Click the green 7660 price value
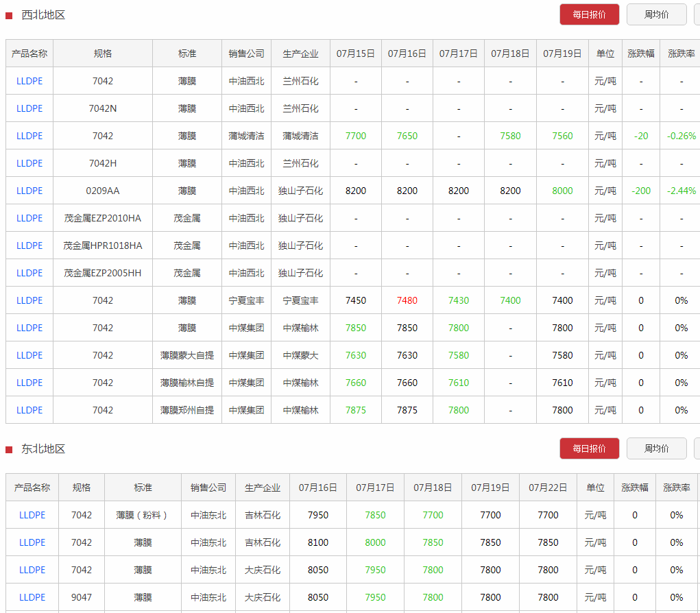This screenshot has height=613, width=700. click(x=356, y=383)
